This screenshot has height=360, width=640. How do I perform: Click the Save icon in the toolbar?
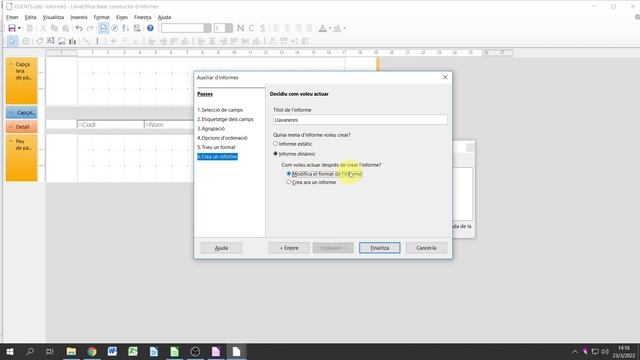12,28
